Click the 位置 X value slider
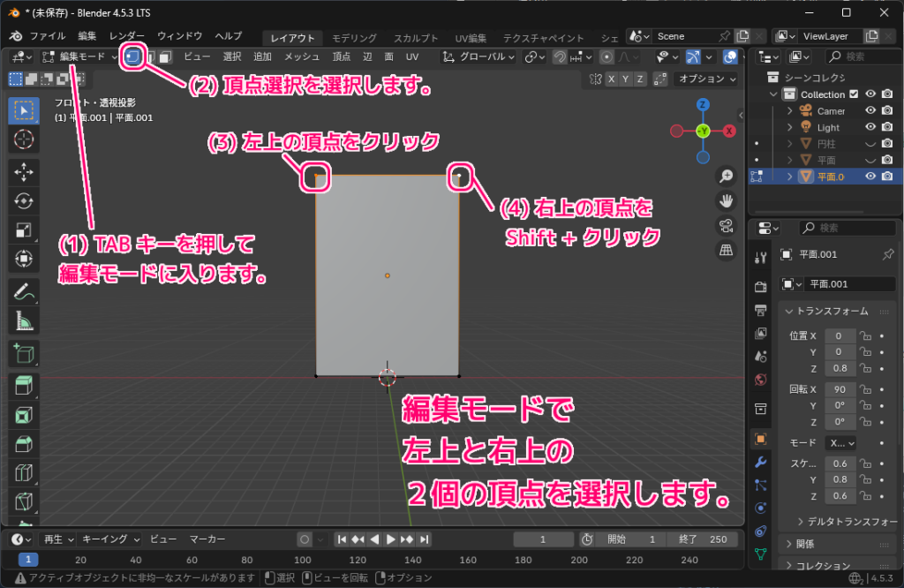Viewport: 904px width, 588px height. [840, 335]
